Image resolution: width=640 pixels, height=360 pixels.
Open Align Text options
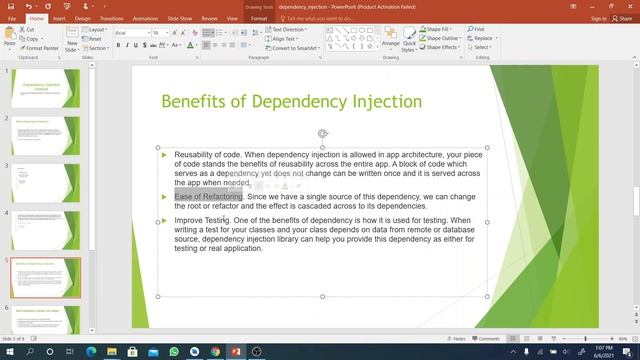click(x=282, y=39)
